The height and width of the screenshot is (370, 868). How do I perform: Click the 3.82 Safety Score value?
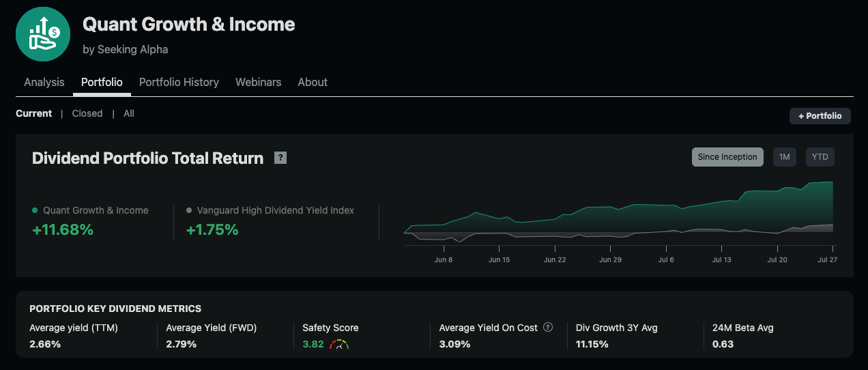313,344
